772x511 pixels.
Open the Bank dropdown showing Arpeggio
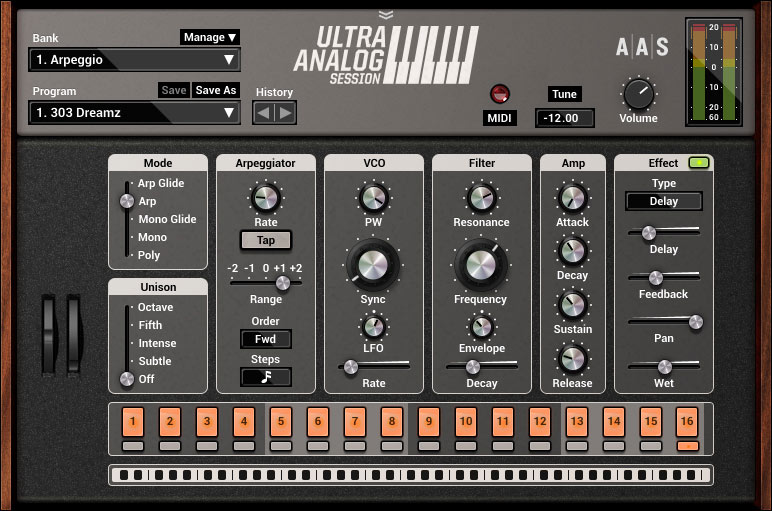click(135, 60)
